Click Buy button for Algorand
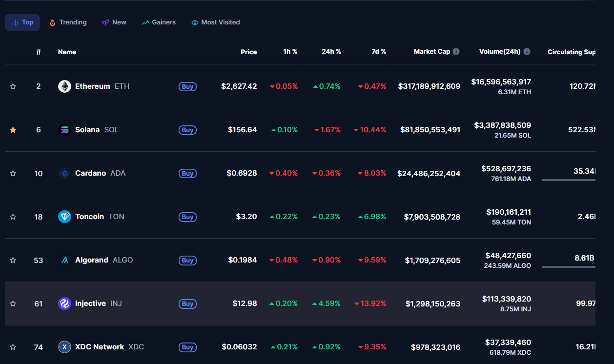The image size is (614, 364). coord(188,260)
